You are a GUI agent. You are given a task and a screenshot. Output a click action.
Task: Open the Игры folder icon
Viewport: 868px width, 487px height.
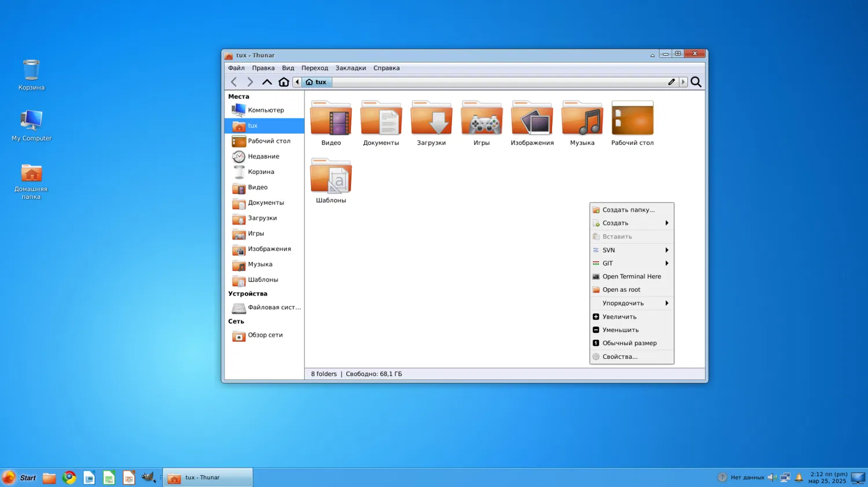tap(481, 119)
